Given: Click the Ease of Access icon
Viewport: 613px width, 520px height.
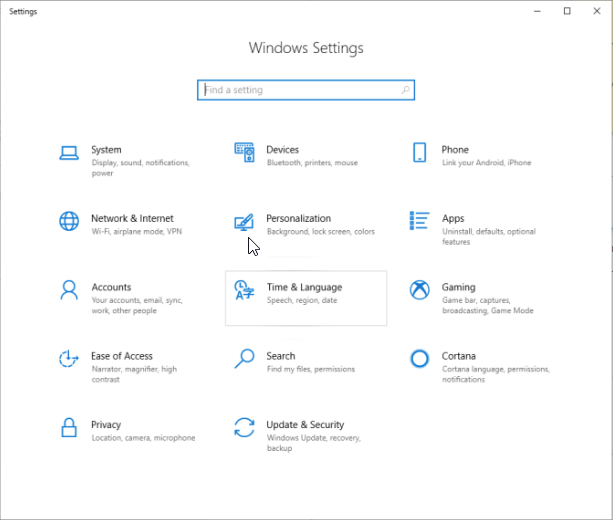Looking at the screenshot, I should pos(69,359).
